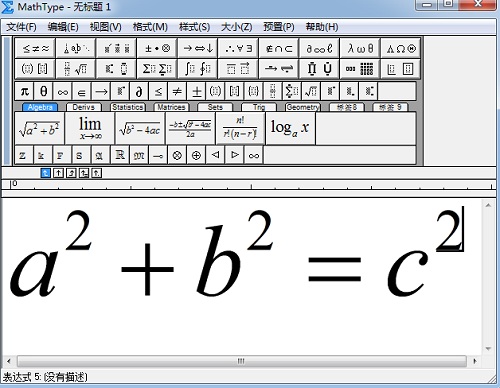Insert the right arrow → symbol
The height and width of the screenshot is (388, 500).
[101, 91]
